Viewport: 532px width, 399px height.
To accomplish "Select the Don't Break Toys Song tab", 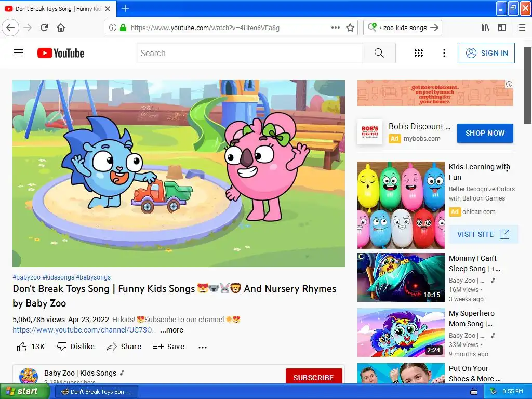I will [x=58, y=9].
